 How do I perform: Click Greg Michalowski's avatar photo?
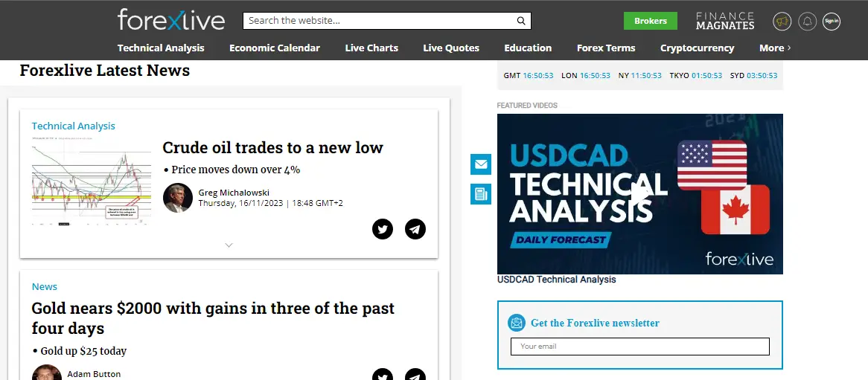pyautogui.click(x=178, y=198)
